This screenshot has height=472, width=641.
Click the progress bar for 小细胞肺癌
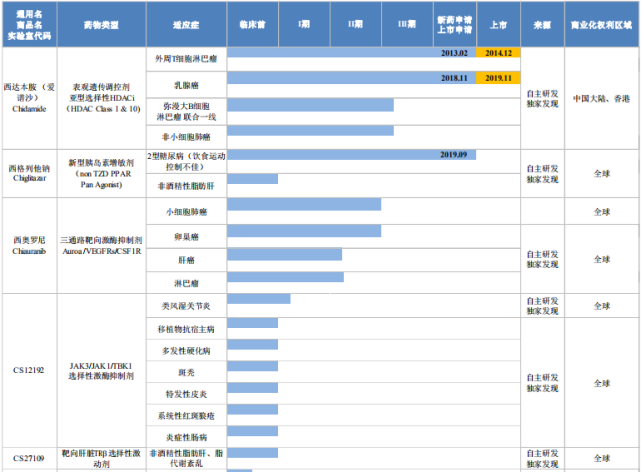coord(304,204)
